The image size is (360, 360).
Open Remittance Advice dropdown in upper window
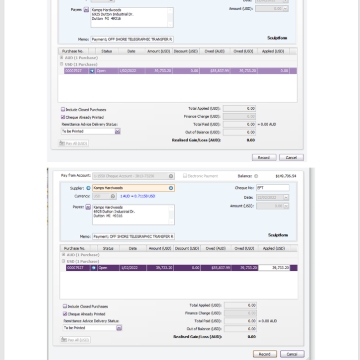click(x=117, y=131)
